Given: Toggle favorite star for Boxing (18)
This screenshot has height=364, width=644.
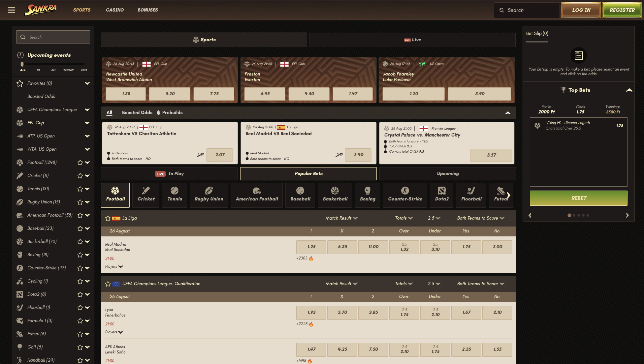Looking at the screenshot, I should point(80,255).
